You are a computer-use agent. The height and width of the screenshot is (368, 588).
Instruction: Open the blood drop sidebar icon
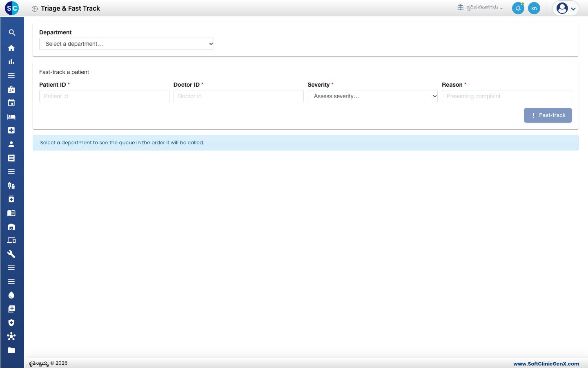tap(11, 295)
